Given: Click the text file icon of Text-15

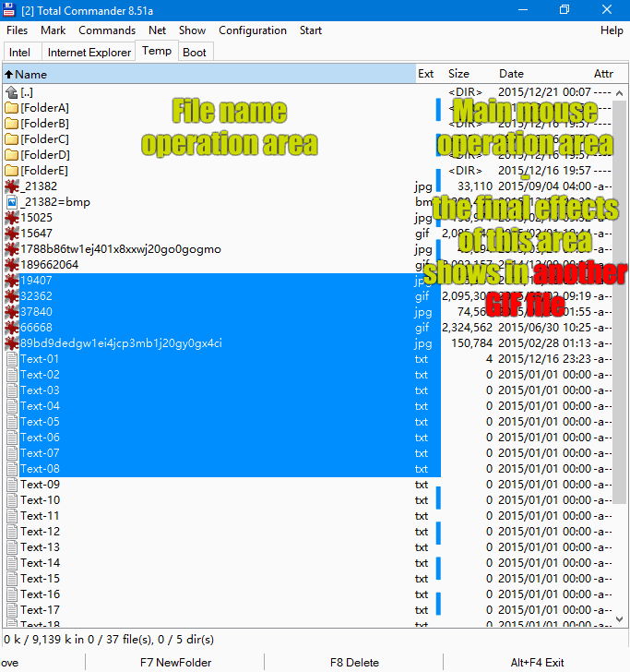Looking at the screenshot, I should tap(12, 579).
